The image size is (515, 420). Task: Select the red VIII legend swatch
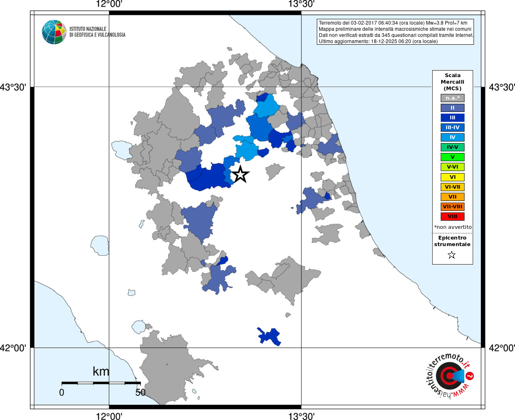(453, 217)
